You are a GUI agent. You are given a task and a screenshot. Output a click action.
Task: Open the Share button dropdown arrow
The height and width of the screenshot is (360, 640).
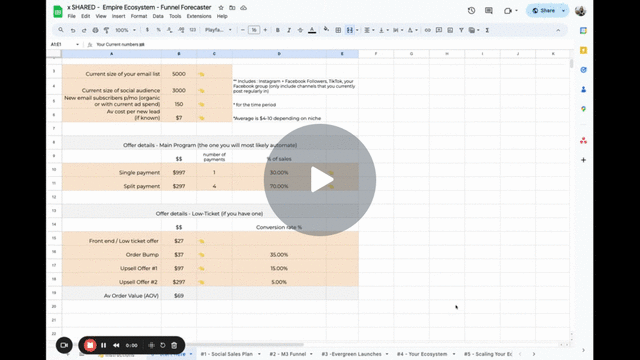pyautogui.click(x=564, y=11)
